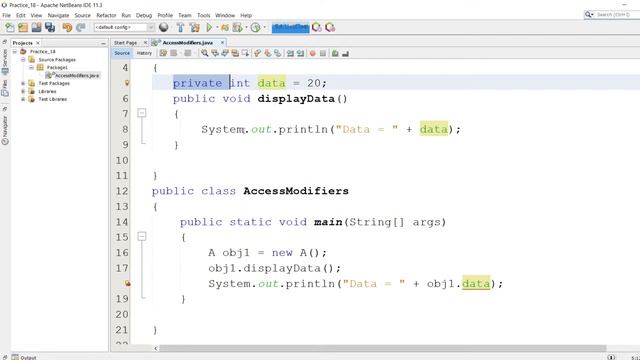
Task: Click the Uncomment icon in editor toolbar
Action: pyautogui.click(x=345, y=53)
